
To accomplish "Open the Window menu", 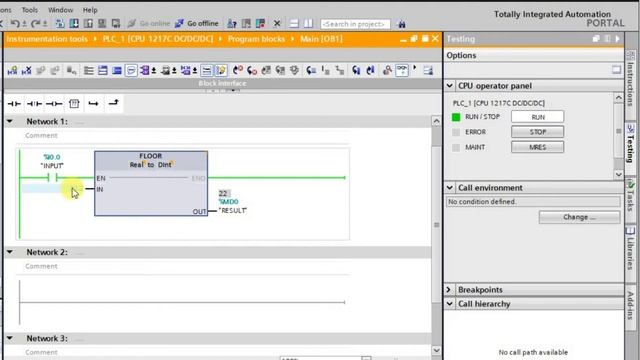I will click(x=60, y=10).
